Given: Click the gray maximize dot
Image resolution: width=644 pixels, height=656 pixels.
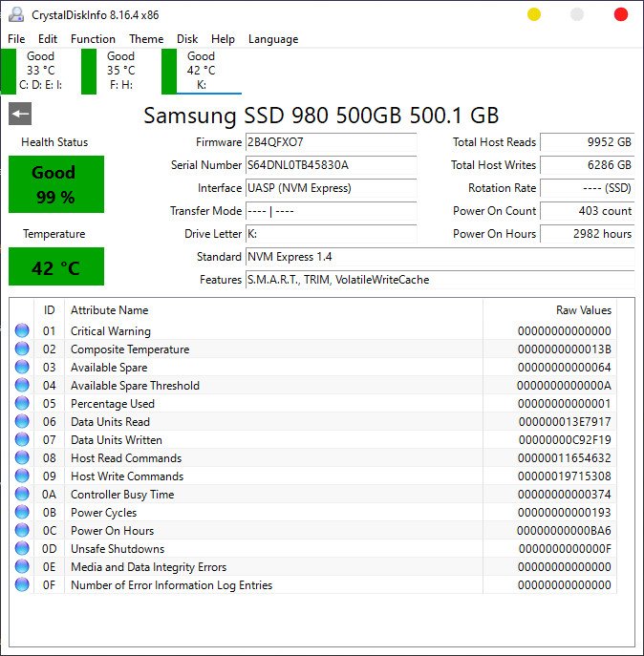Looking at the screenshot, I should [x=577, y=14].
